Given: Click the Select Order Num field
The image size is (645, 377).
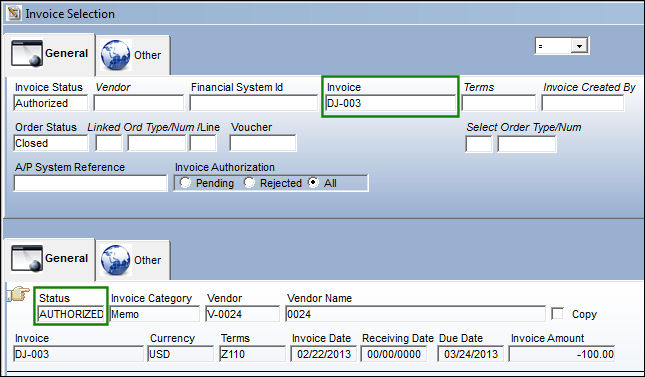Looking at the screenshot, I should (x=527, y=144).
